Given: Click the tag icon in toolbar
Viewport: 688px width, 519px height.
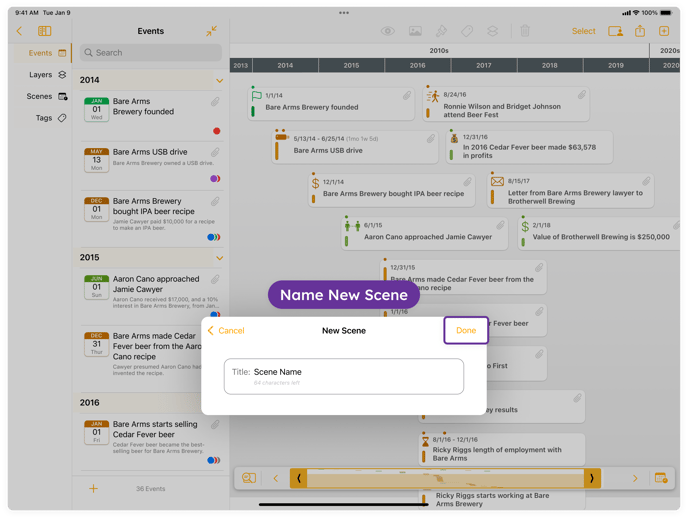Looking at the screenshot, I should pos(467,31).
